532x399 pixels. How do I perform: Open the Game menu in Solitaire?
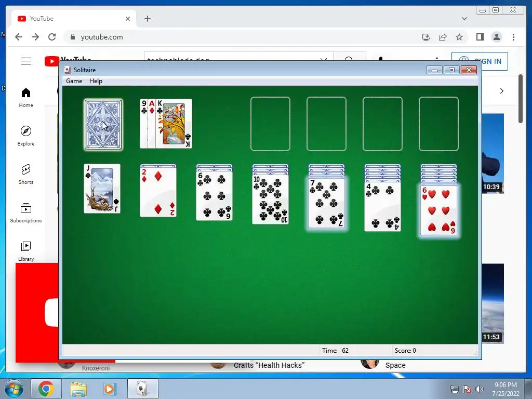(x=74, y=81)
